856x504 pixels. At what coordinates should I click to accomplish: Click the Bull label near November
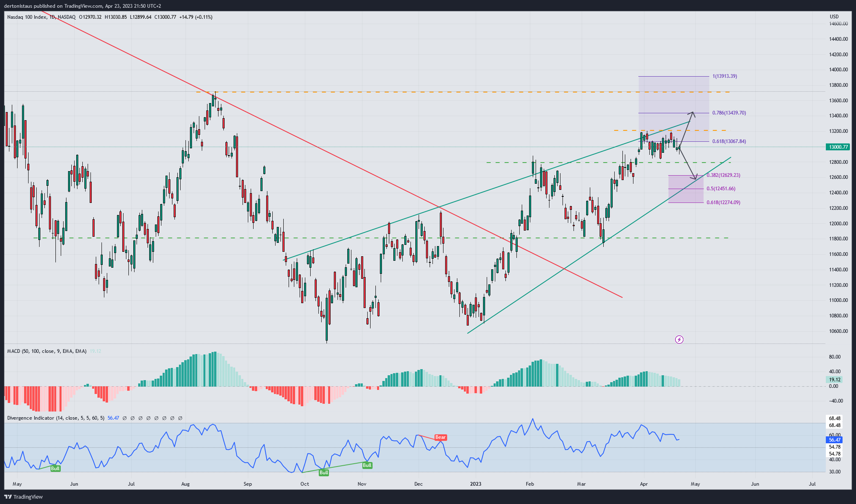tap(367, 465)
